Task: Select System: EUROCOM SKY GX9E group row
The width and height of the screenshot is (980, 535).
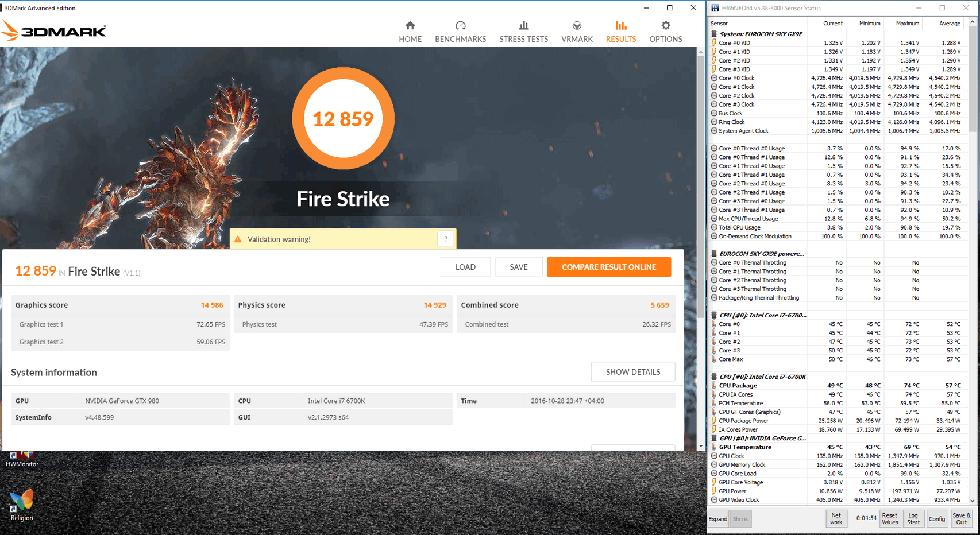Action: pyautogui.click(x=838, y=34)
